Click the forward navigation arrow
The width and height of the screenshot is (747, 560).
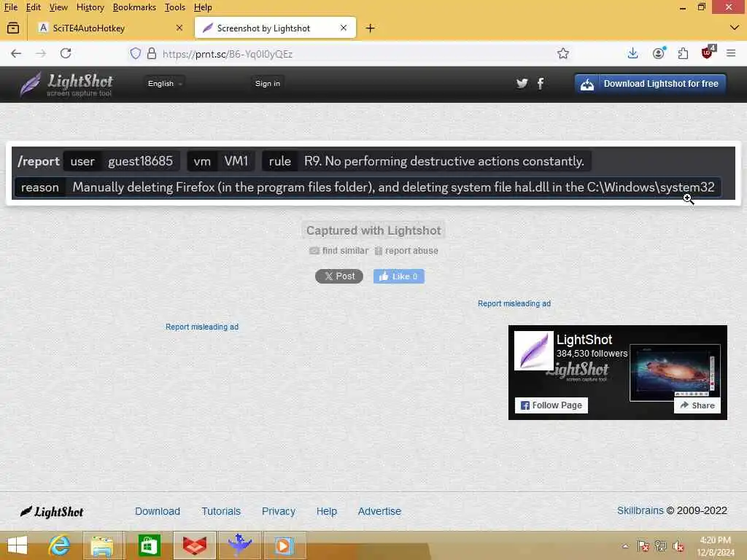41,53
